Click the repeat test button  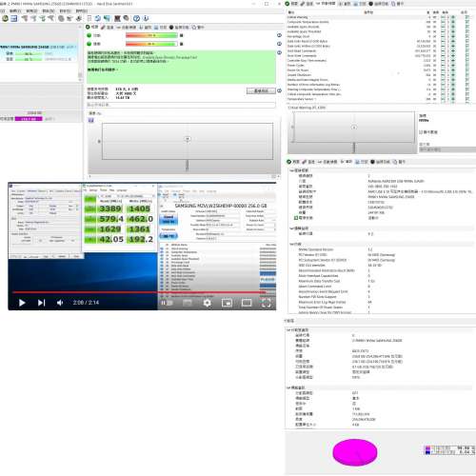(261, 91)
